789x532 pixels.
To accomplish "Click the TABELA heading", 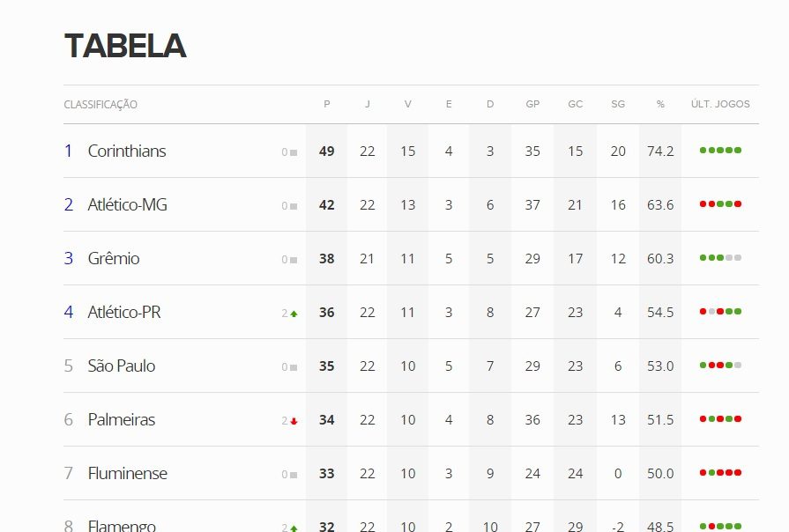I will pos(125,46).
